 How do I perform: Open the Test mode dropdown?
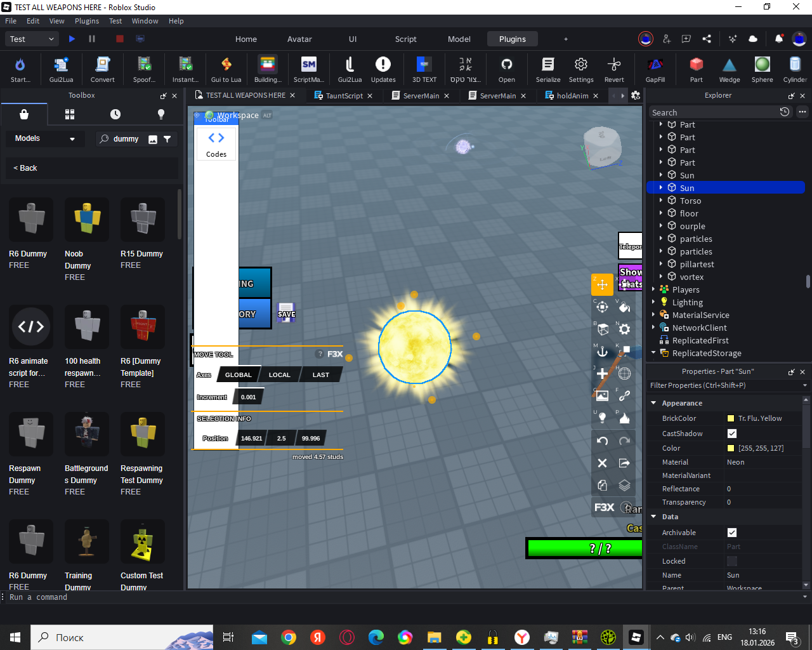click(x=32, y=39)
